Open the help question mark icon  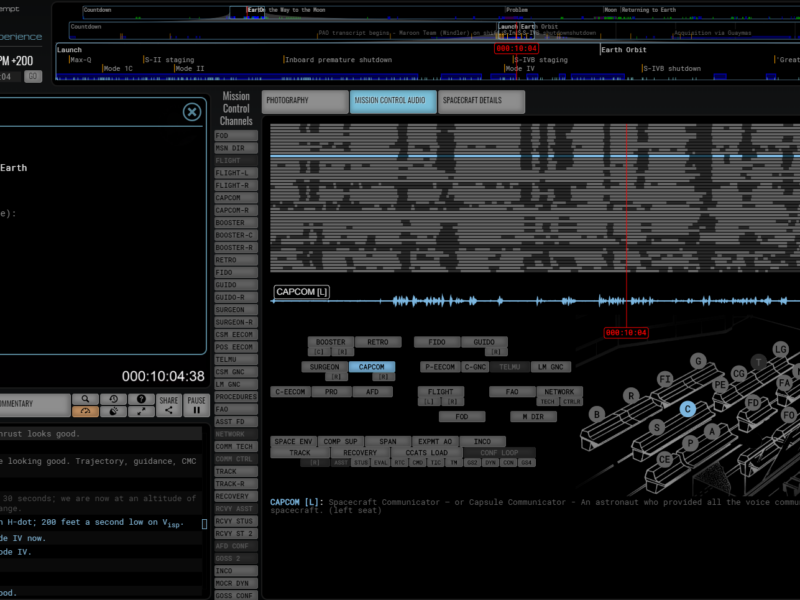click(141, 399)
